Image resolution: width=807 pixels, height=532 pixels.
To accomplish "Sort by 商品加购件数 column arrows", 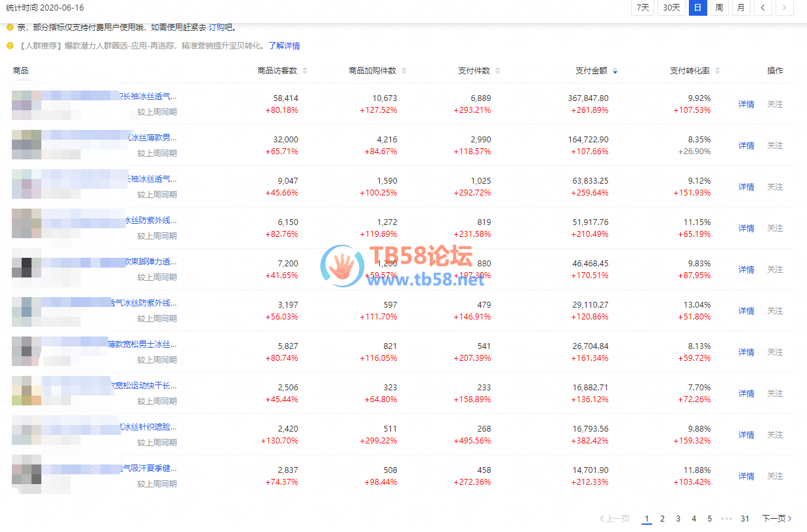I will 403,71.
